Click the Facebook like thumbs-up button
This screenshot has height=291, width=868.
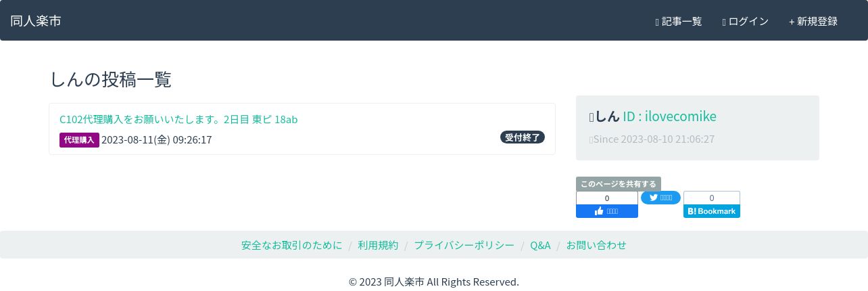(x=607, y=211)
